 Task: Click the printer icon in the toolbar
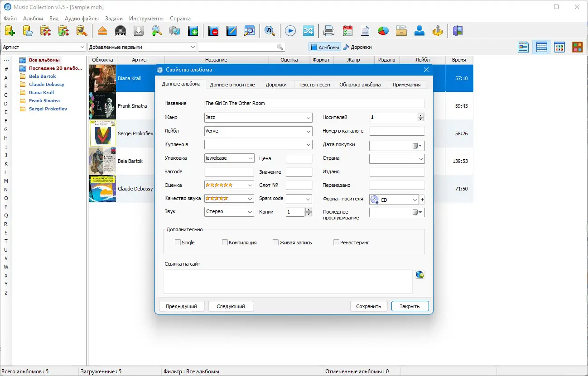point(329,31)
